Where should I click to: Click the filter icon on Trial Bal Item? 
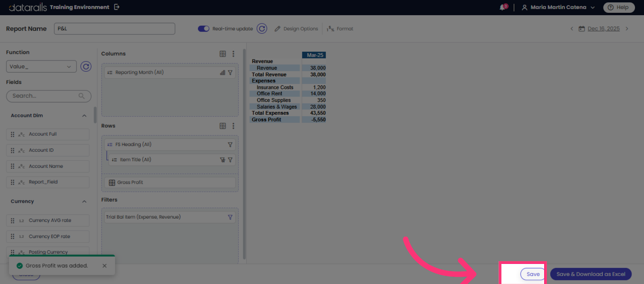click(230, 217)
